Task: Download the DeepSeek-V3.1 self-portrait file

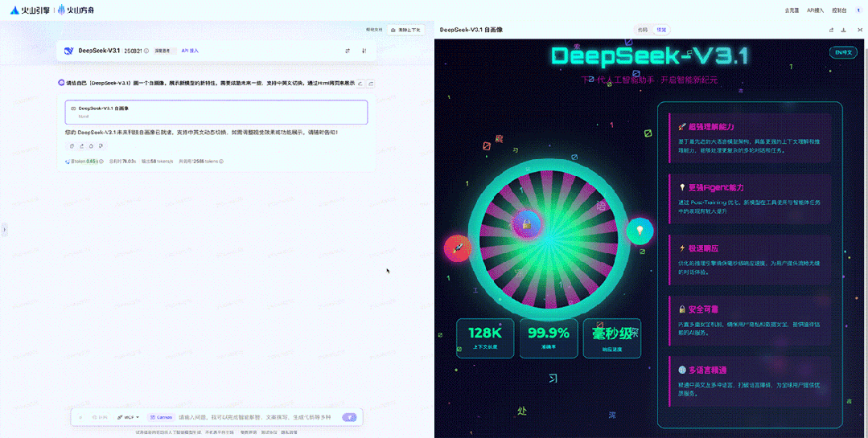Action: pyautogui.click(x=844, y=30)
